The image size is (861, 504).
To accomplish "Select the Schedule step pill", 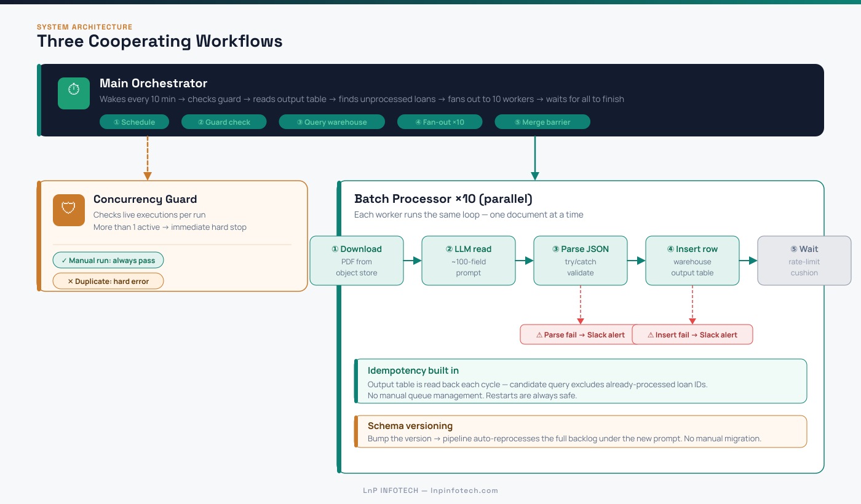I will 134,122.
